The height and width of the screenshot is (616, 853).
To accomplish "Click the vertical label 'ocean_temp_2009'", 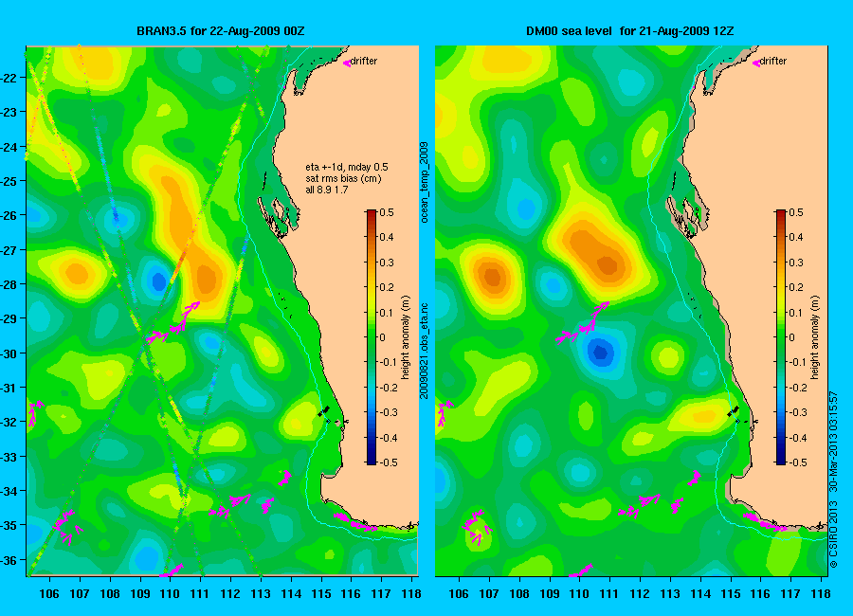I will [x=425, y=182].
